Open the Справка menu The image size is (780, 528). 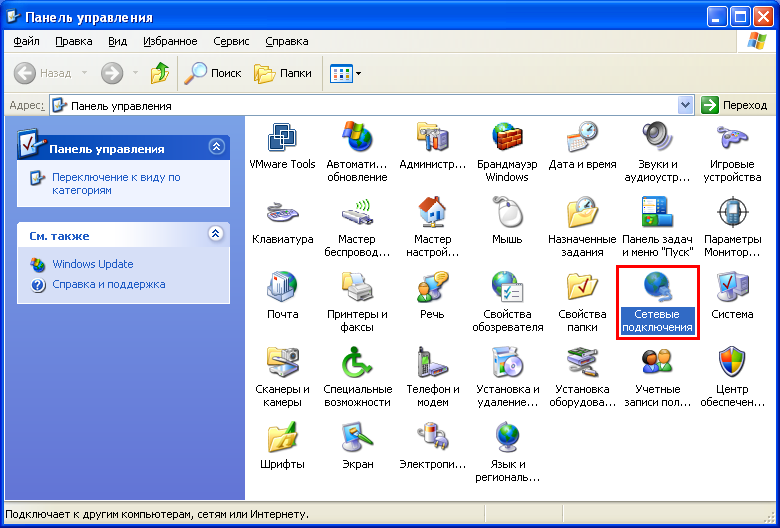tap(287, 41)
